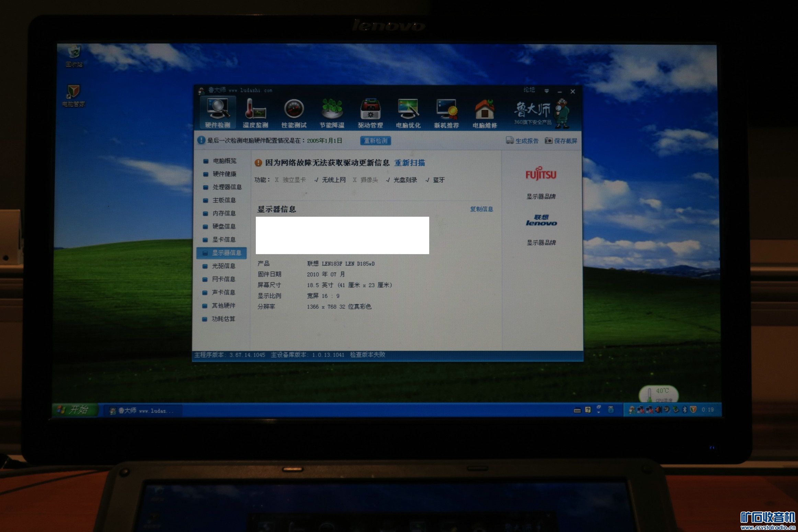Open the 电脑维修 PC repair section
The image size is (798, 532).
(x=484, y=113)
